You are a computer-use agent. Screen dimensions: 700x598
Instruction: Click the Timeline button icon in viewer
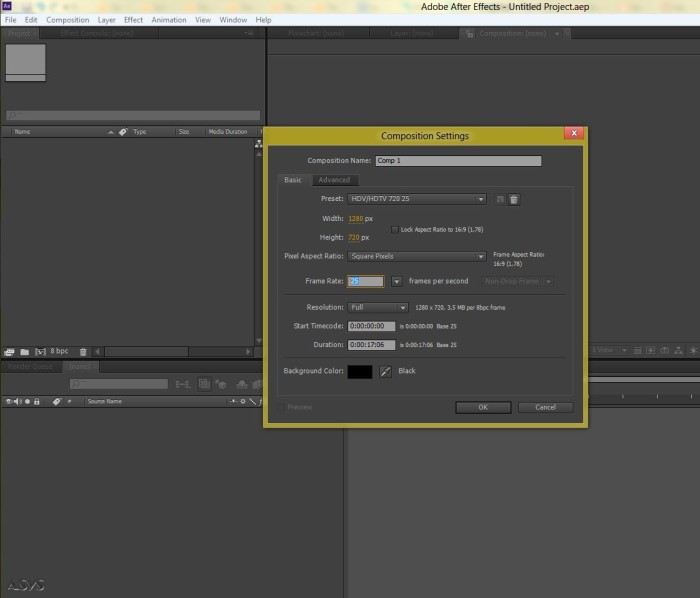click(665, 351)
